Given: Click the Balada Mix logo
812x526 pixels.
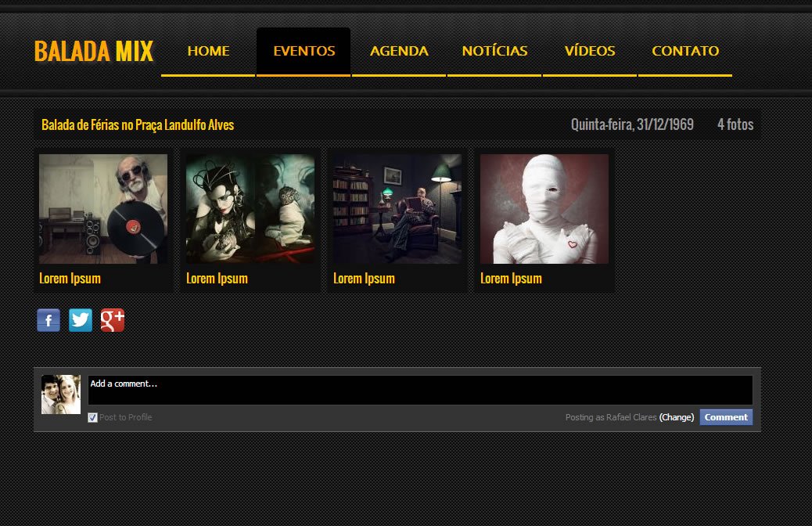Looking at the screenshot, I should 94,52.
